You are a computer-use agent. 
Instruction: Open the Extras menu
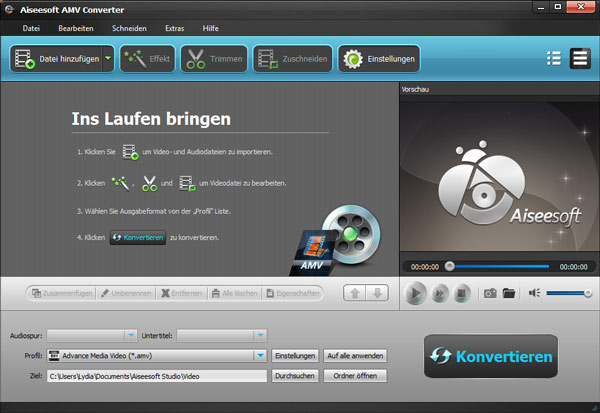click(x=174, y=28)
